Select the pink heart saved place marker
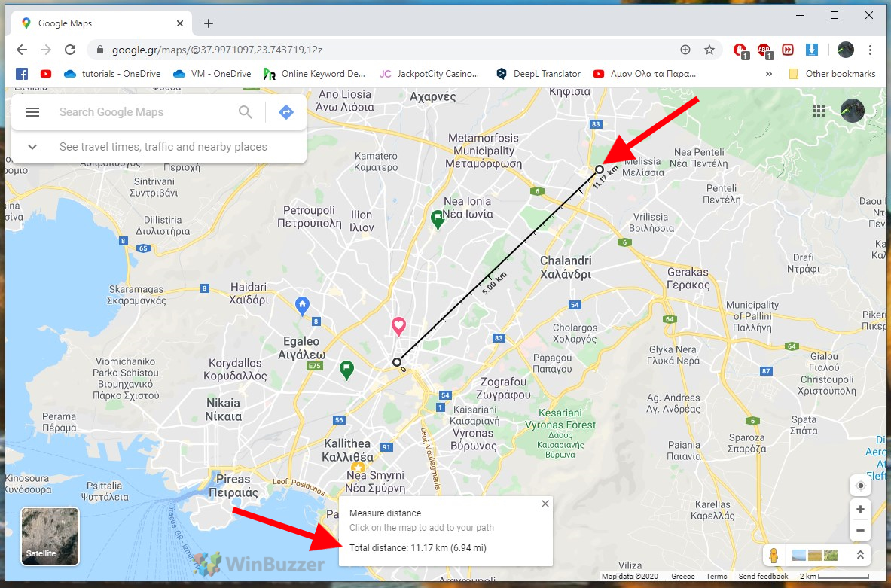Image resolution: width=891 pixels, height=588 pixels. click(x=399, y=326)
